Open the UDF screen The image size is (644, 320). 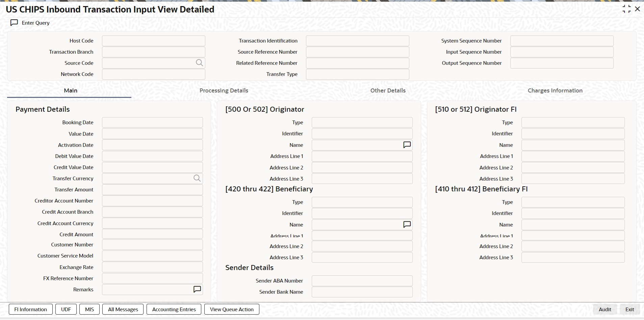point(66,309)
